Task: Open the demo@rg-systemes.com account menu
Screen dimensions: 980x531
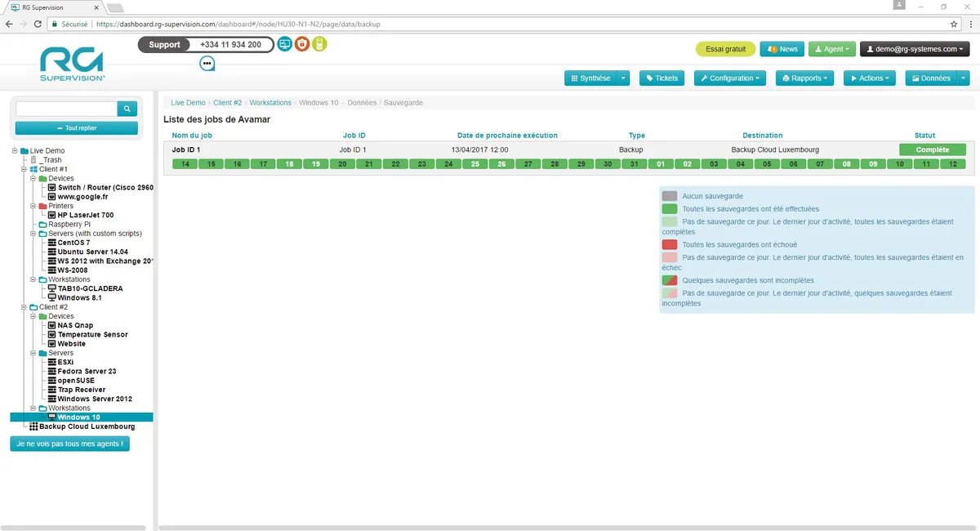Action: [x=915, y=49]
